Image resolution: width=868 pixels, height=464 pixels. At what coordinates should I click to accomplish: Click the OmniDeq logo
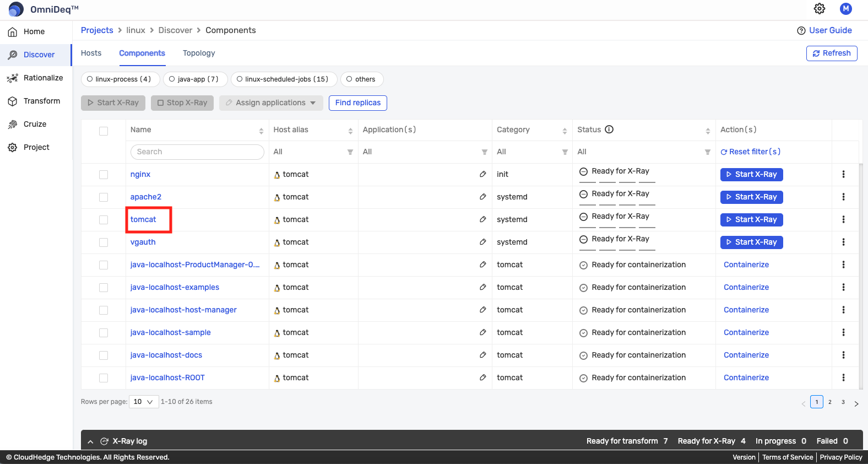coord(44,9)
